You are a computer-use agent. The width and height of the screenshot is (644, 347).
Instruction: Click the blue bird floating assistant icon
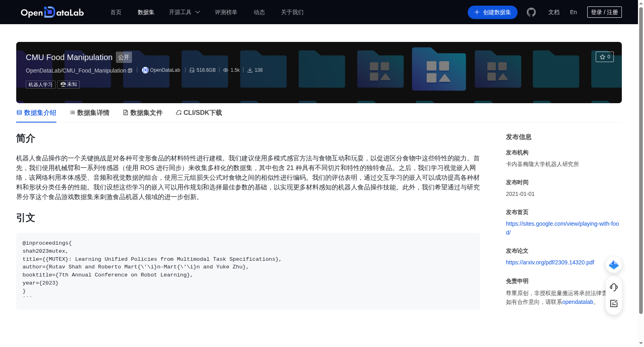(x=614, y=265)
